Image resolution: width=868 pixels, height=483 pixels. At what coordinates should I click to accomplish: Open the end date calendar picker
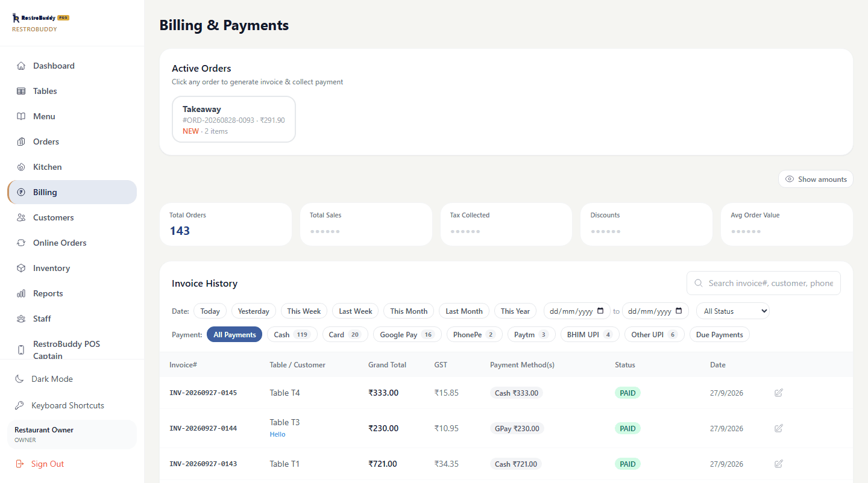tap(679, 311)
